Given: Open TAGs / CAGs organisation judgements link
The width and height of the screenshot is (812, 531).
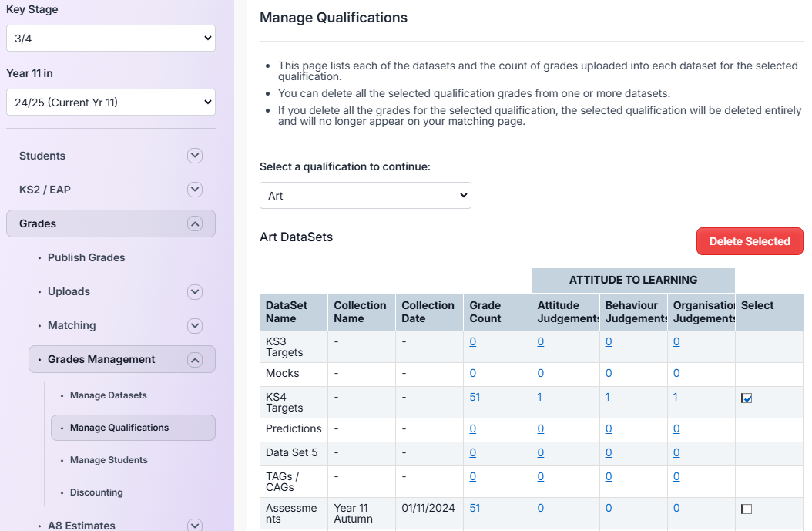Looking at the screenshot, I should click(676, 476).
